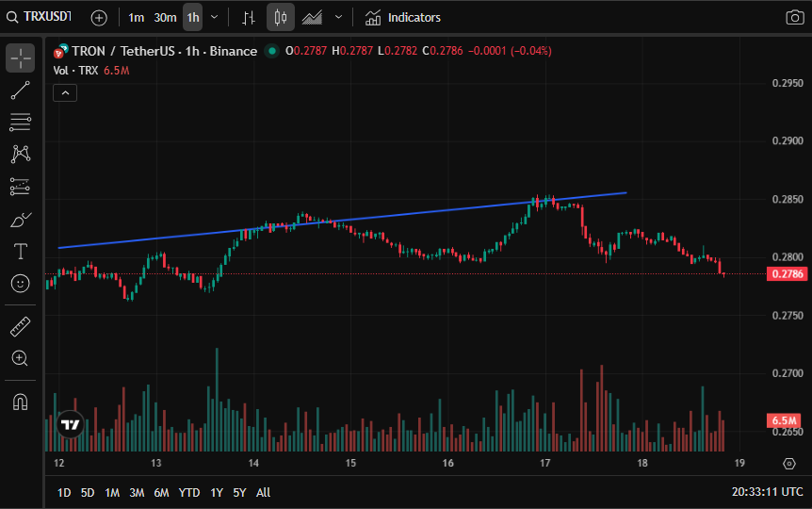Select the brush drawing tool
The image size is (812, 509).
tap(20, 220)
